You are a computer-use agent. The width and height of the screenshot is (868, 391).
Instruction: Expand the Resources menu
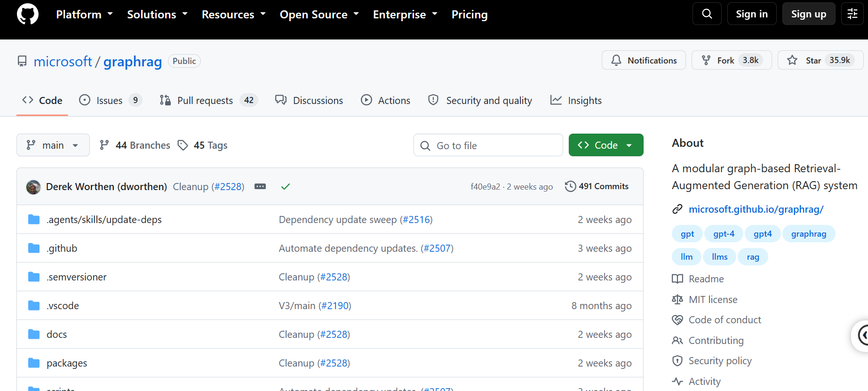[x=234, y=14]
